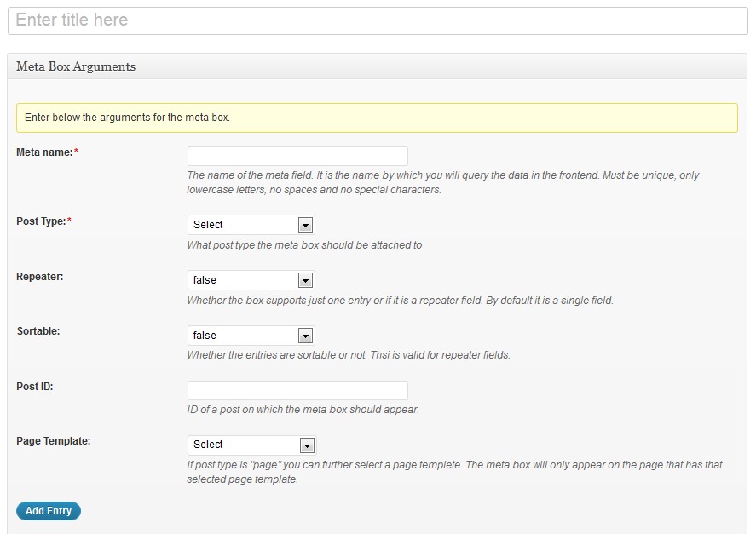Click the "Enter title here" field
The image size is (756, 534).
pos(378,20)
